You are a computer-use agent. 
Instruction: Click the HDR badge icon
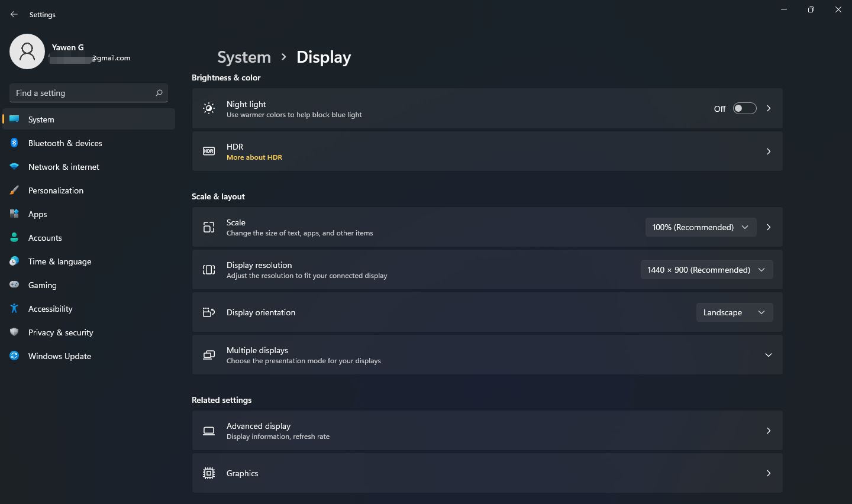point(209,151)
